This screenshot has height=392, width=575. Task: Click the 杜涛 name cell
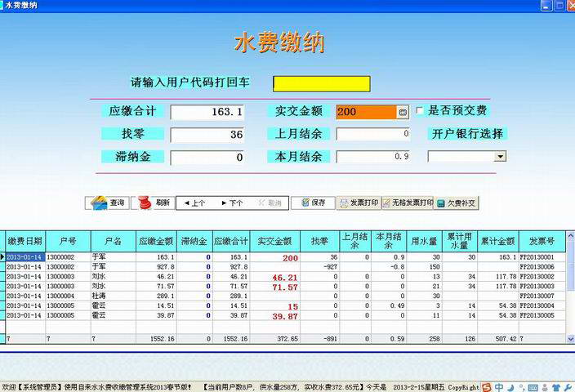pyautogui.click(x=113, y=296)
